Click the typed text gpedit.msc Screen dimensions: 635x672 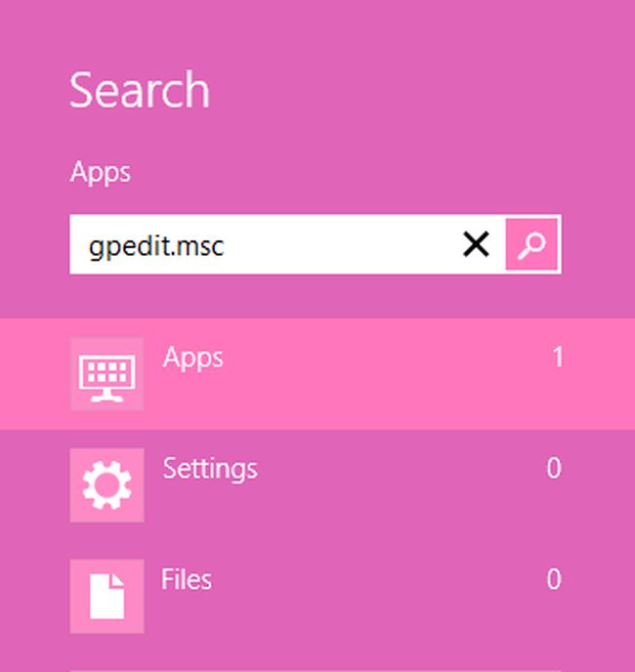pyautogui.click(x=156, y=247)
